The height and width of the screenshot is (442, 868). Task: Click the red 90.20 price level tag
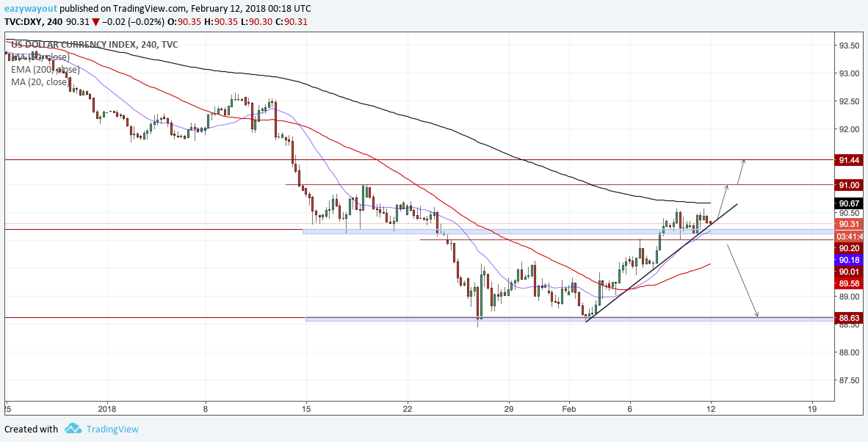(849, 248)
